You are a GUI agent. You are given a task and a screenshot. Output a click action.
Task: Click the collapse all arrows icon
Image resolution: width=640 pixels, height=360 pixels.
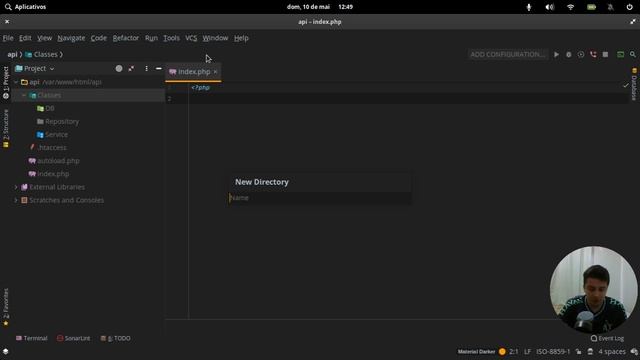click(131, 69)
